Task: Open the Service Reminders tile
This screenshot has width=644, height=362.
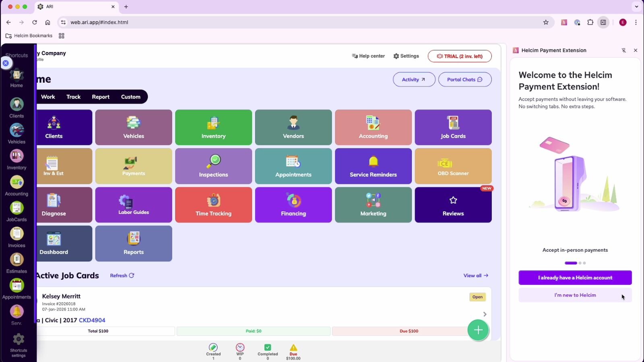Action: pyautogui.click(x=373, y=166)
